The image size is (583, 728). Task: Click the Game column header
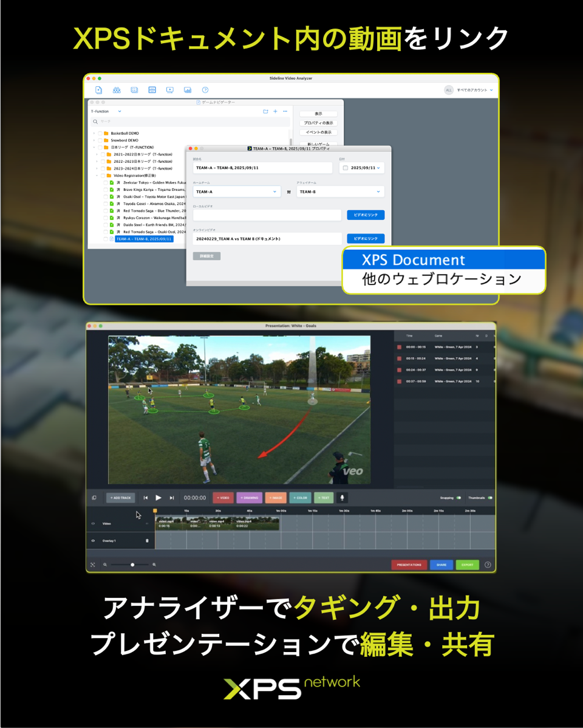click(x=438, y=335)
